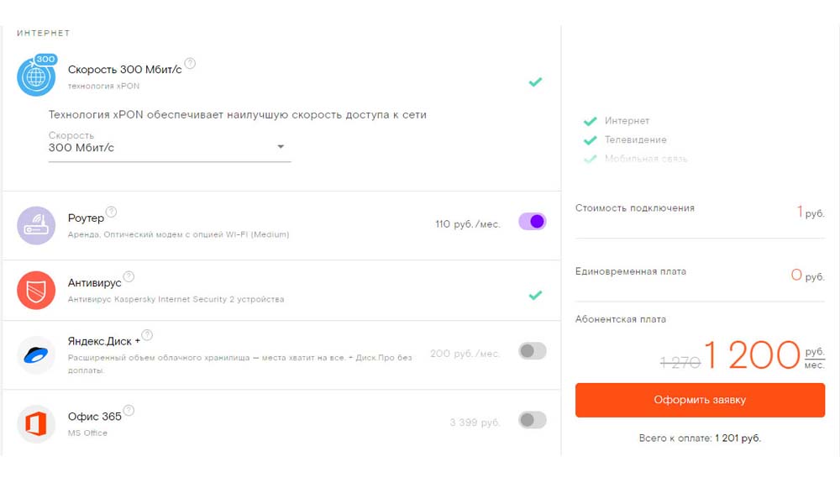
Task: Click the Интернет item in summary list
Action: point(627,121)
